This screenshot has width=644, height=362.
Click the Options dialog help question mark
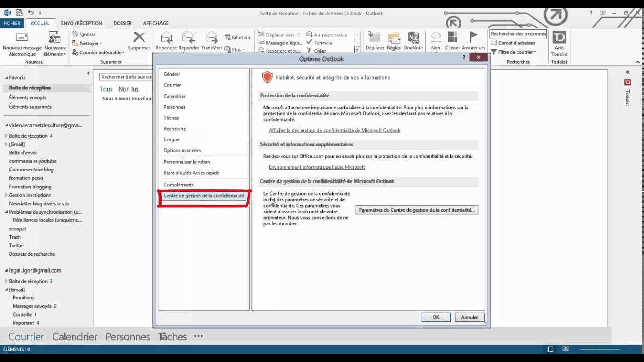click(464, 58)
